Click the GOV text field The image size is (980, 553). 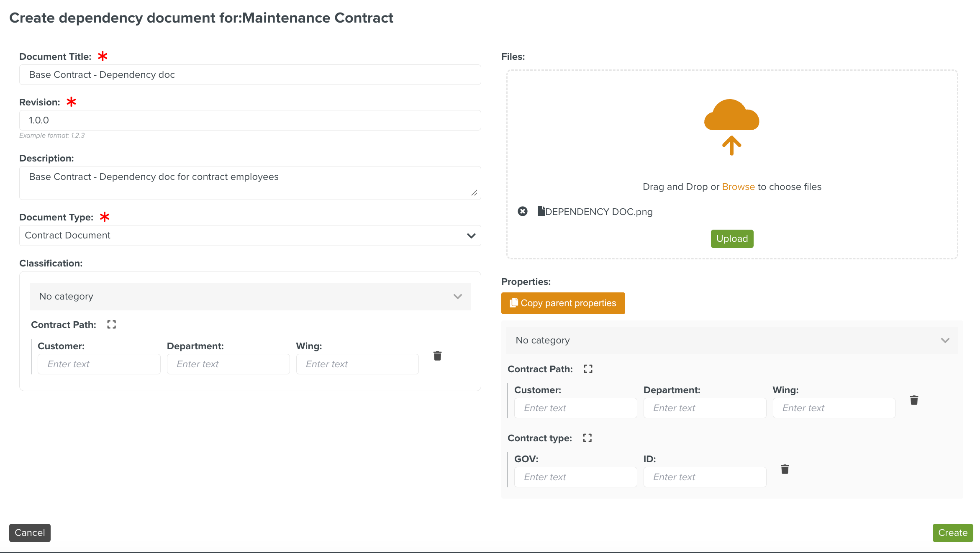pyautogui.click(x=575, y=477)
